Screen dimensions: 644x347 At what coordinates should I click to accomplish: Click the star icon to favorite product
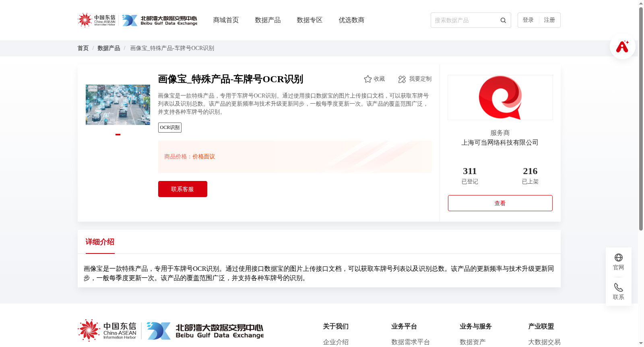coord(367,79)
